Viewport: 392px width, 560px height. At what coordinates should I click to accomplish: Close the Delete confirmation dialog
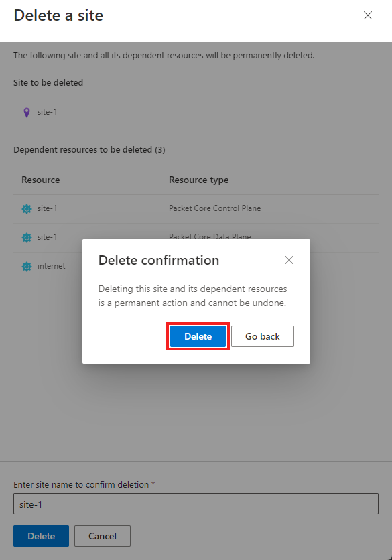289,260
